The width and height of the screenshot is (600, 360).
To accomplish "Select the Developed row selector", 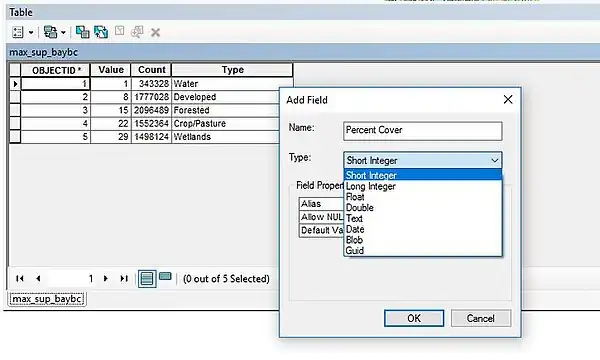I will coord(15,97).
